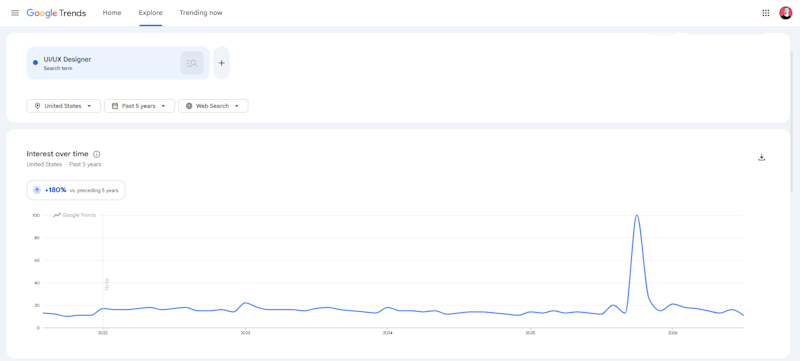Select the Explore tab
Screen dimensions: 800x361
pyautogui.click(x=151, y=13)
